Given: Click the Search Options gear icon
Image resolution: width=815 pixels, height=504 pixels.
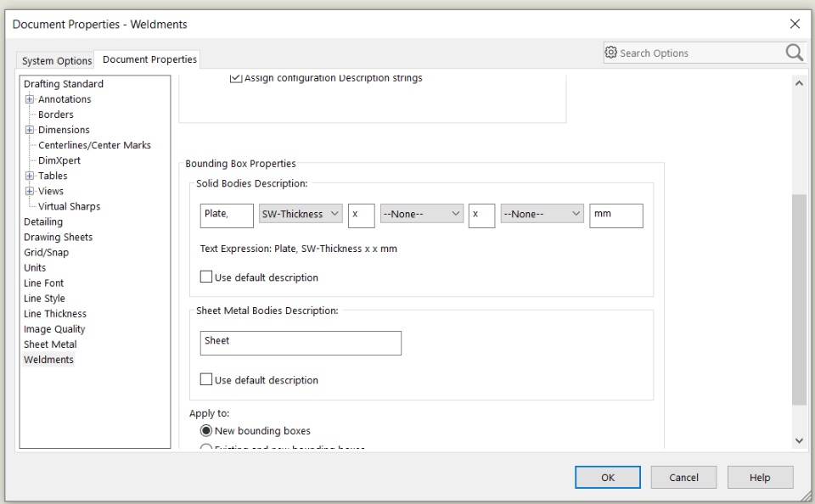Looking at the screenshot, I should [610, 53].
